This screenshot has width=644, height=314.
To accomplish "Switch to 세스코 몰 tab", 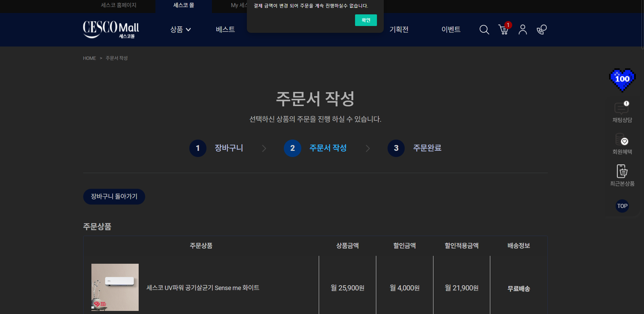I will click(184, 5).
